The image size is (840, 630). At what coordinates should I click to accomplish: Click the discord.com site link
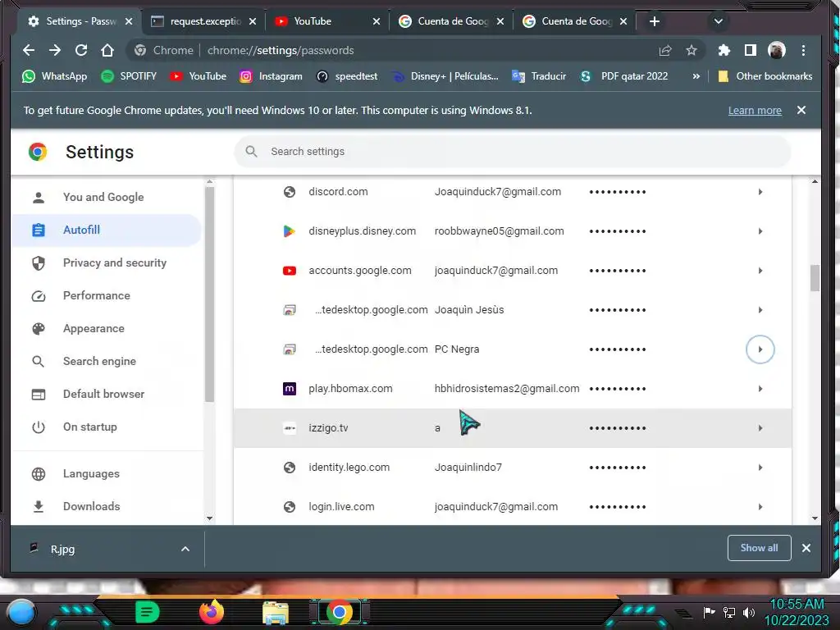pos(338,192)
